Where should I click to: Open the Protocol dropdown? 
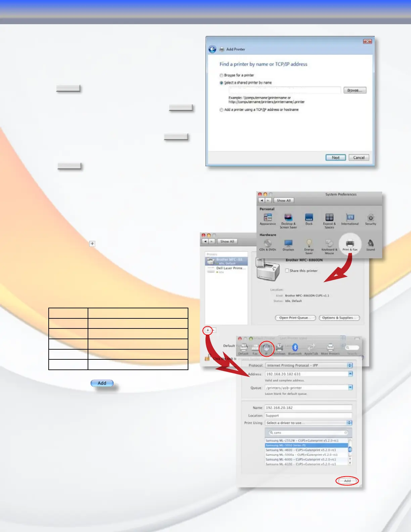[x=309, y=365]
